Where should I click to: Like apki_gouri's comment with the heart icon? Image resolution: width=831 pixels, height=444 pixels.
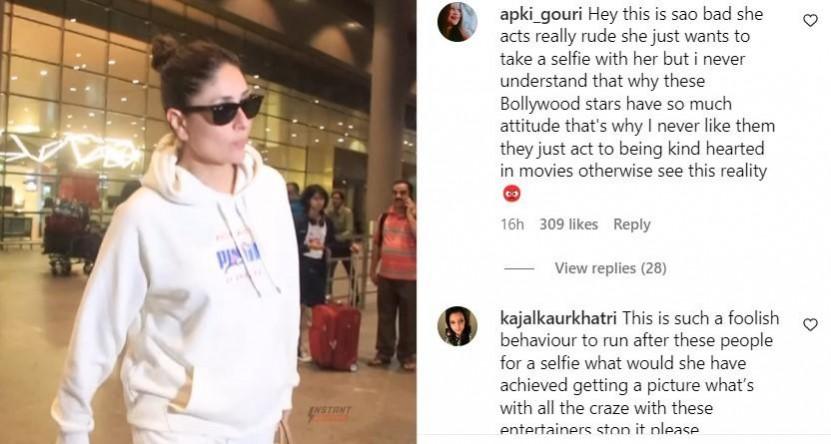[810, 21]
